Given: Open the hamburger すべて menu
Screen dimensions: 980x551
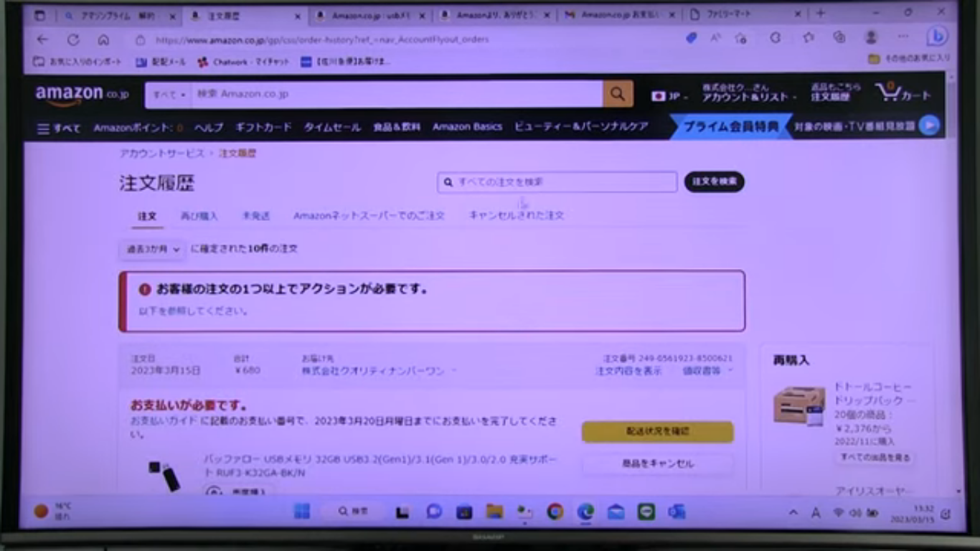Looking at the screenshot, I should click(59, 128).
